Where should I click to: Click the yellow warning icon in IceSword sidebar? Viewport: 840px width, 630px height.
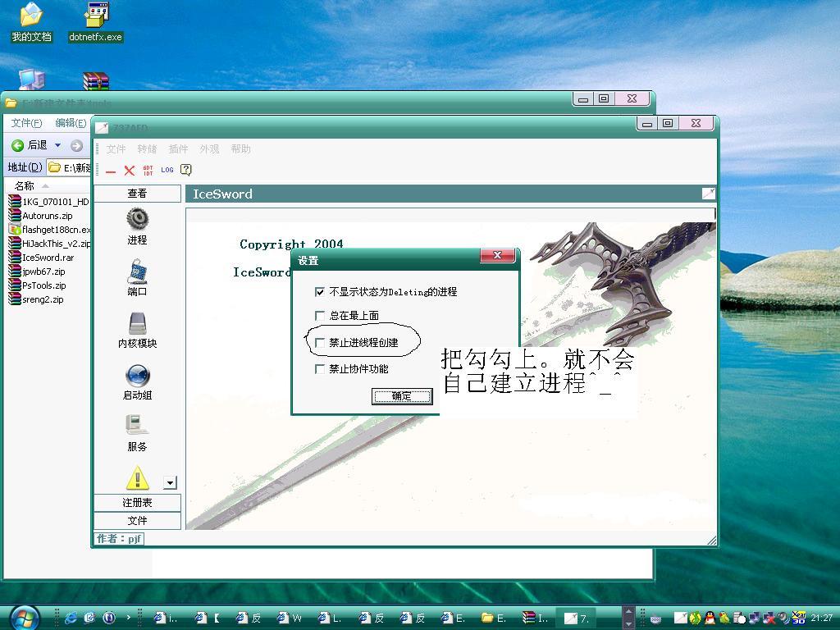point(137,478)
